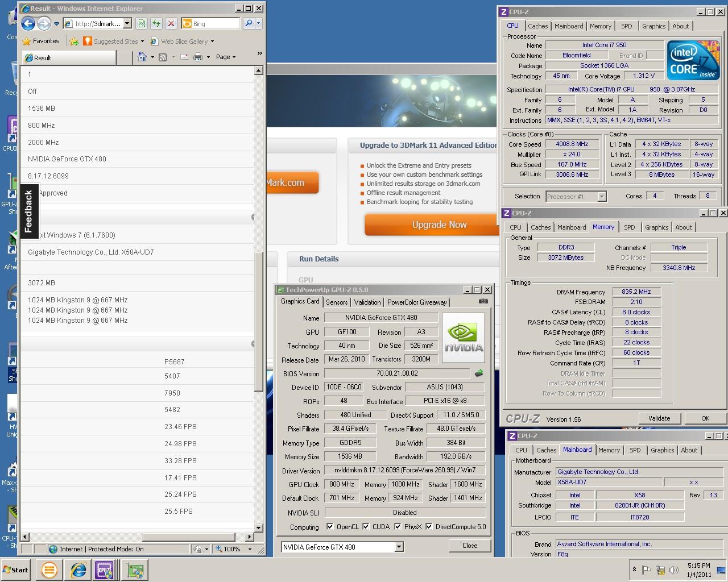Switch to CPU-Z taskbar button

point(105,570)
